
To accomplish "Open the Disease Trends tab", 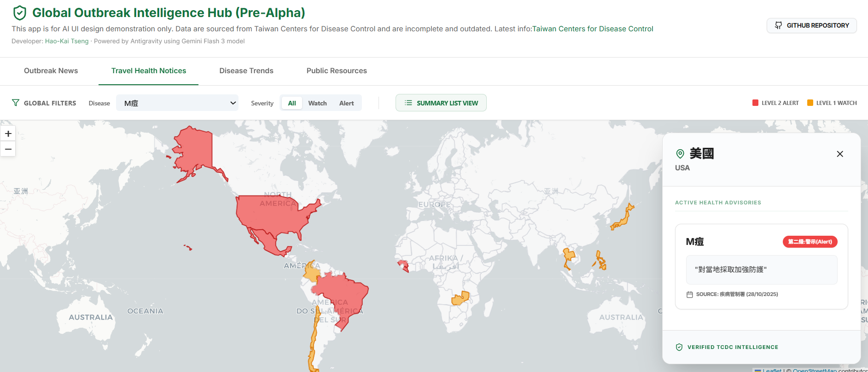I will (246, 71).
